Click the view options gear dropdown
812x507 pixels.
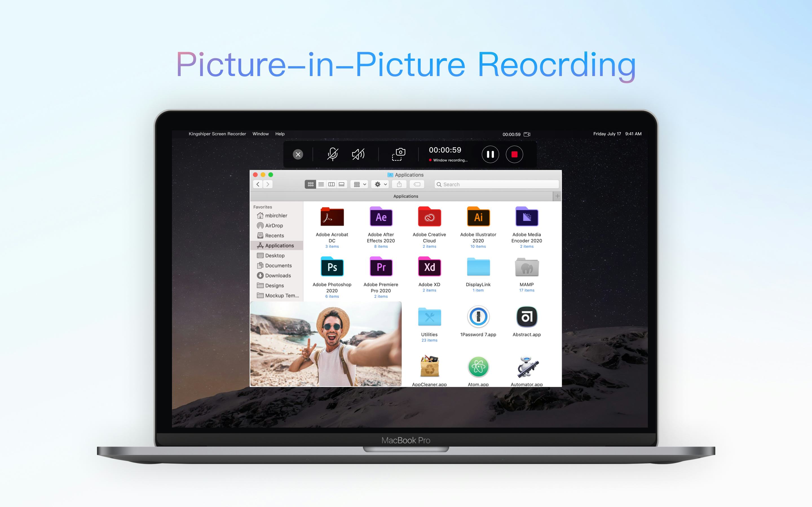point(379,184)
